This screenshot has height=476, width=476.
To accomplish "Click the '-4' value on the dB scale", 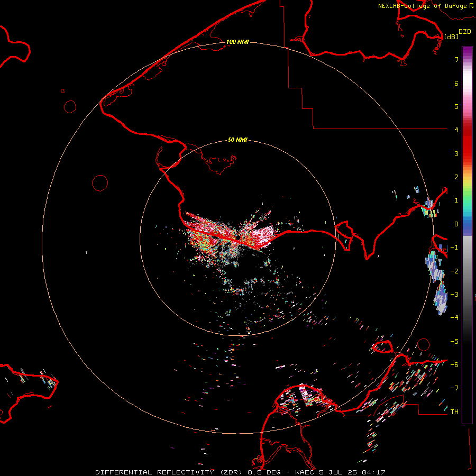I will (x=454, y=317).
